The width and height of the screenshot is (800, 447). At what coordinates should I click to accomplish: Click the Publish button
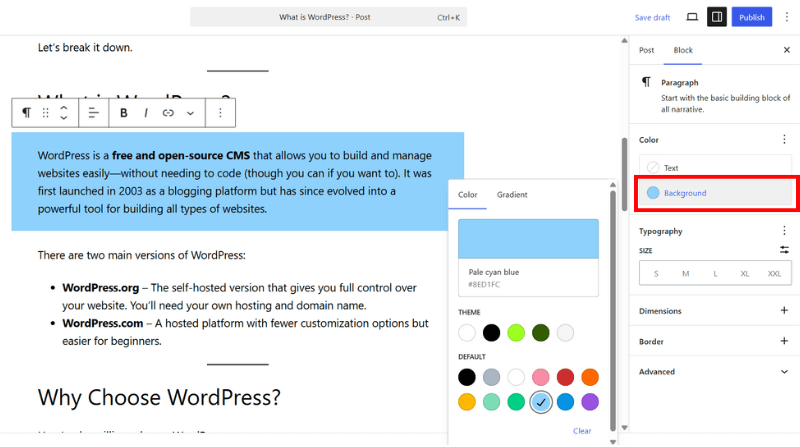752,17
